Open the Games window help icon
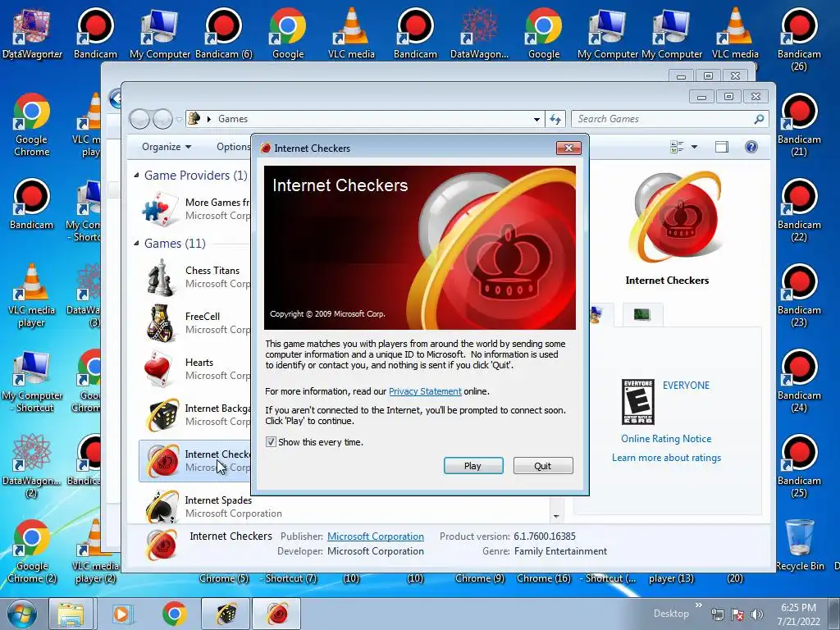840x630 pixels. pyautogui.click(x=751, y=147)
